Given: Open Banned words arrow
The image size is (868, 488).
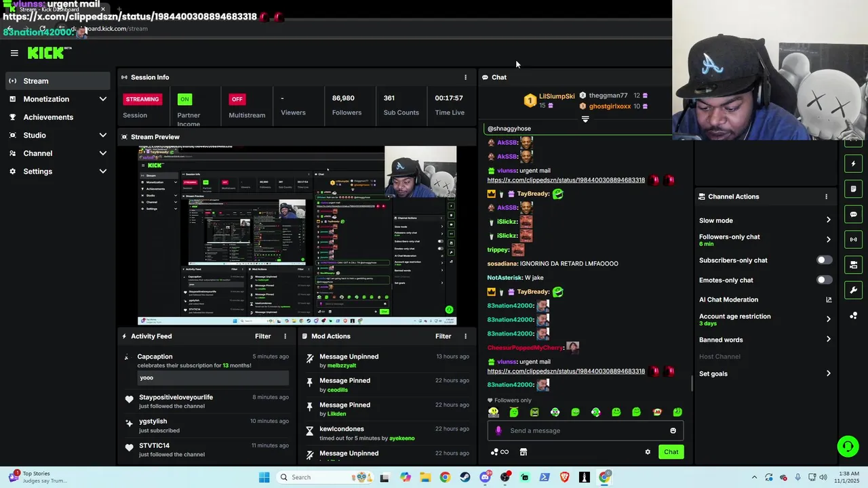Looking at the screenshot, I should click(828, 340).
